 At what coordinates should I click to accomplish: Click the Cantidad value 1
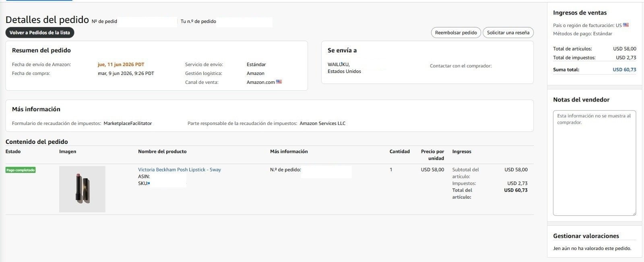[391, 170]
